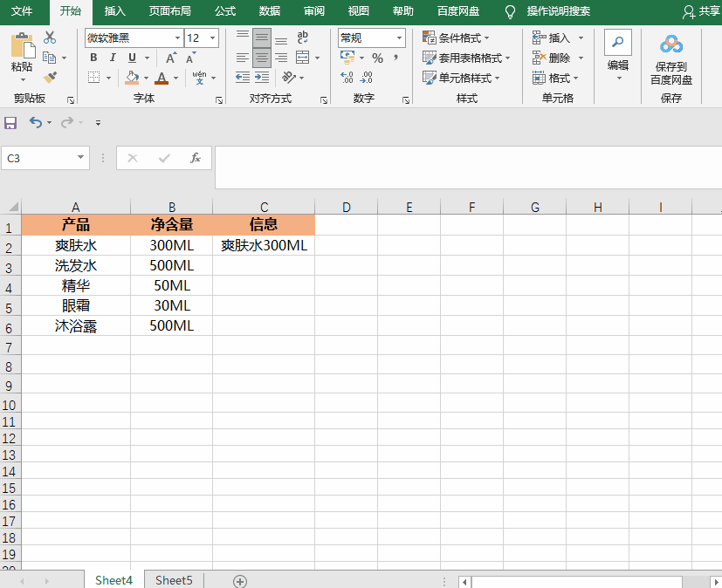The image size is (722, 588).
Task: Switch to the 数据 Data tab
Action: 270,11
